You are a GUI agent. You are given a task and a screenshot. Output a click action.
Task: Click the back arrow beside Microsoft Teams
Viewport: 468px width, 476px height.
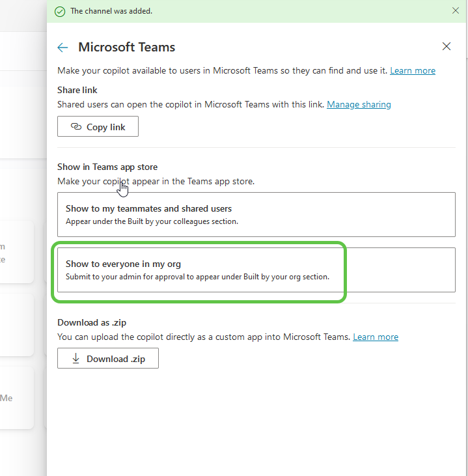pyautogui.click(x=62, y=48)
